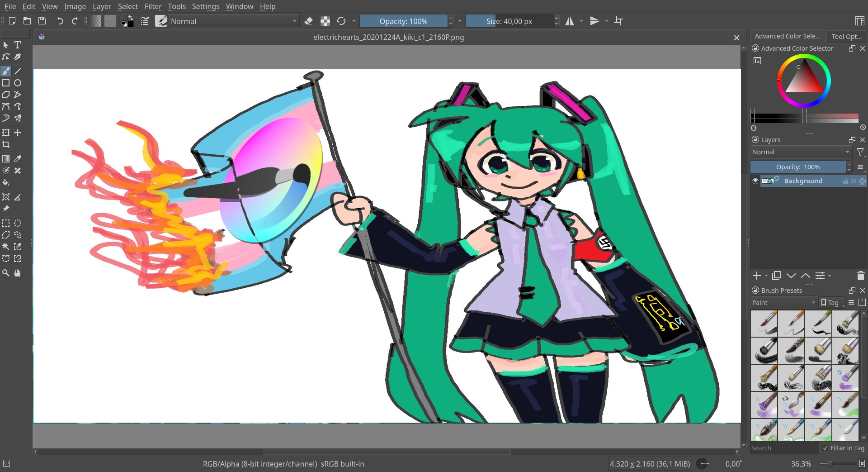Expand the Add layer type arrow
Viewport: 868px width, 472px height.
click(766, 276)
